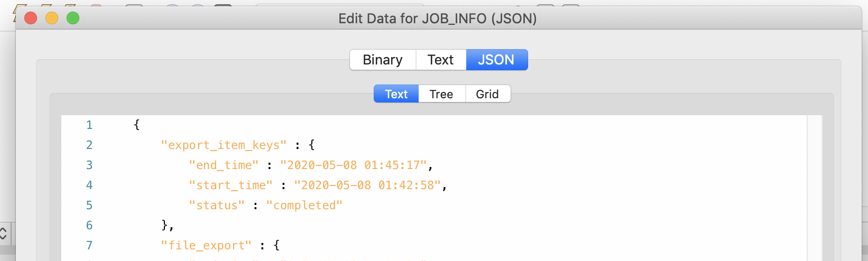Click the closing brace on line 6
The image size is (868, 261).
(x=164, y=225)
